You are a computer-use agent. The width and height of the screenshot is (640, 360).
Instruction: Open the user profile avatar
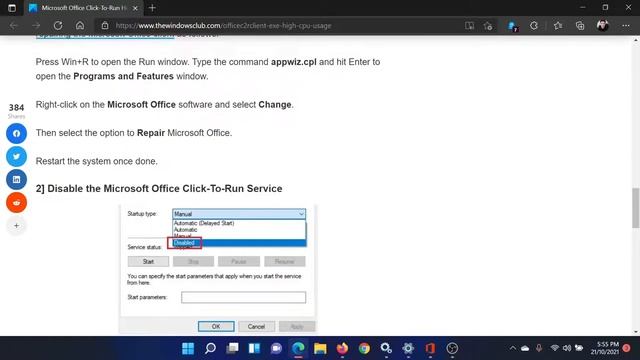point(602,26)
